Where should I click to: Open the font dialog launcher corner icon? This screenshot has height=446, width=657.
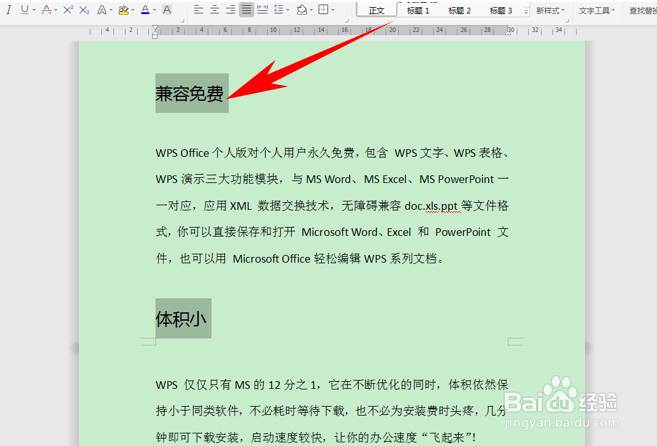click(x=182, y=20)
